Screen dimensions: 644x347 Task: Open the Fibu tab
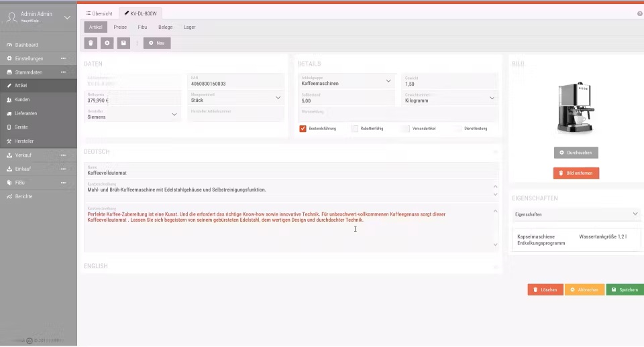(142, 27)
